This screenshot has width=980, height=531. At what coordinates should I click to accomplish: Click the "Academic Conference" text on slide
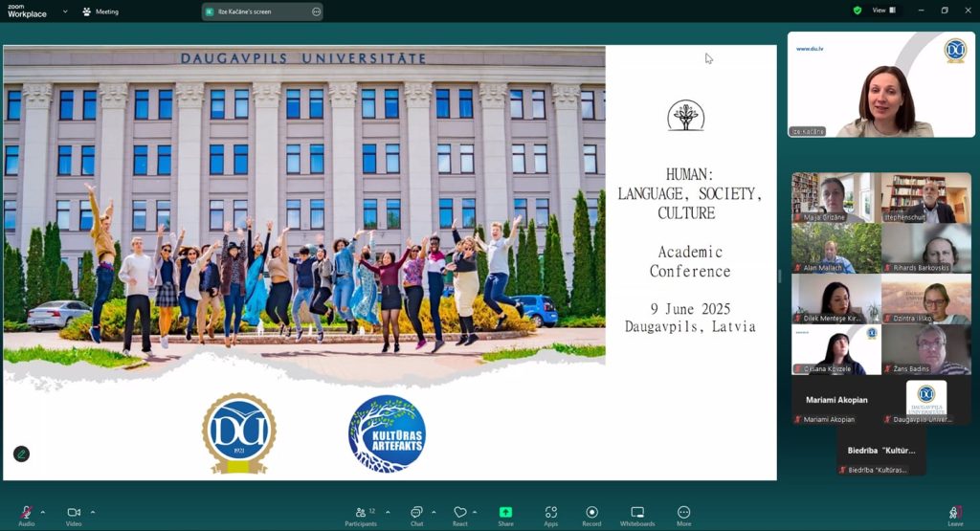coord(689,261)
